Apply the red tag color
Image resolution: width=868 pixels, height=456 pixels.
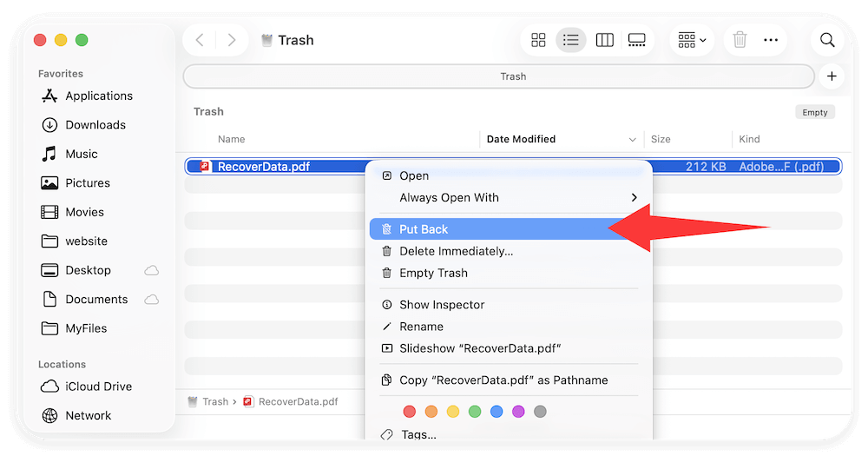409,412
